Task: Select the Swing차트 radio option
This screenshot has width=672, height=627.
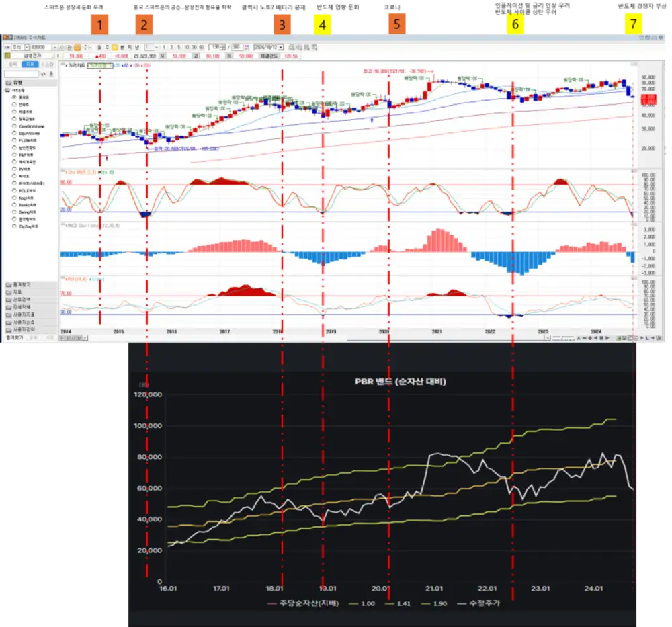Action: pyautogui.click(x=24, y=212)
